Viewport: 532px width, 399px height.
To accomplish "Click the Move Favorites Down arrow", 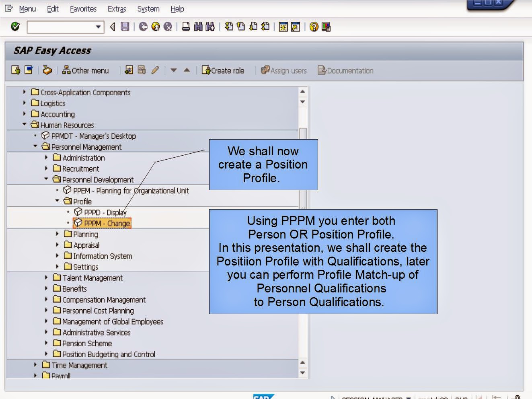I will click(174, 70).
